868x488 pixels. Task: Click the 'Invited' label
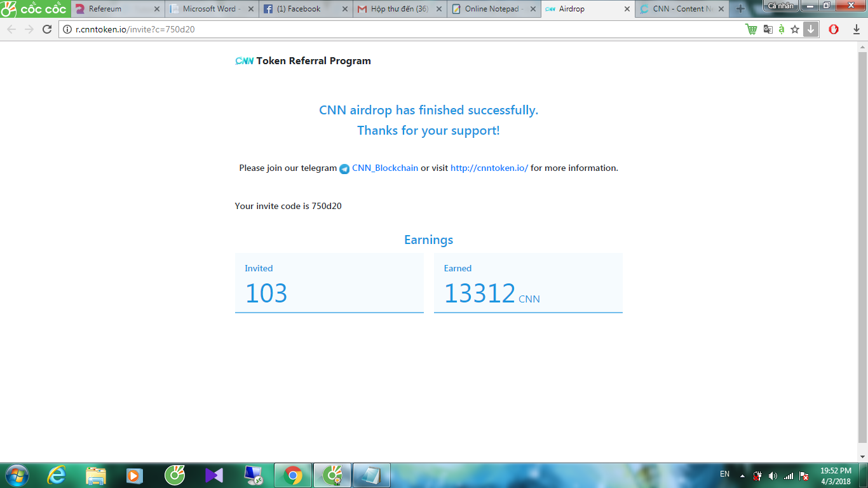click(x=259, y=268)
